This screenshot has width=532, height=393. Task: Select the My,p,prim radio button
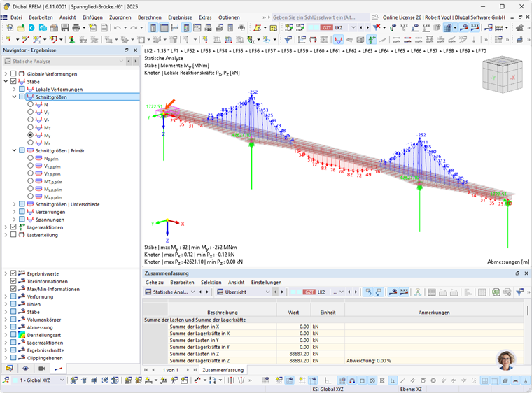(x=31, y=189)
